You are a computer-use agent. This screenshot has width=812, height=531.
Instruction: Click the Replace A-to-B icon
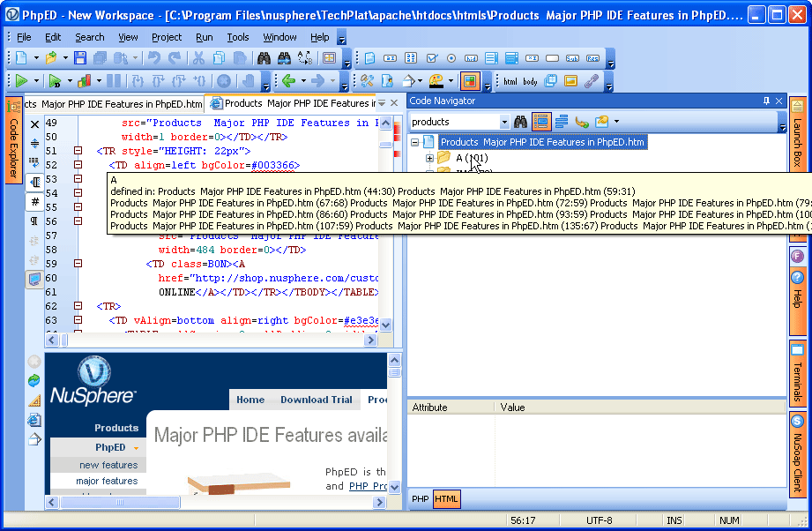pos(305,58)
